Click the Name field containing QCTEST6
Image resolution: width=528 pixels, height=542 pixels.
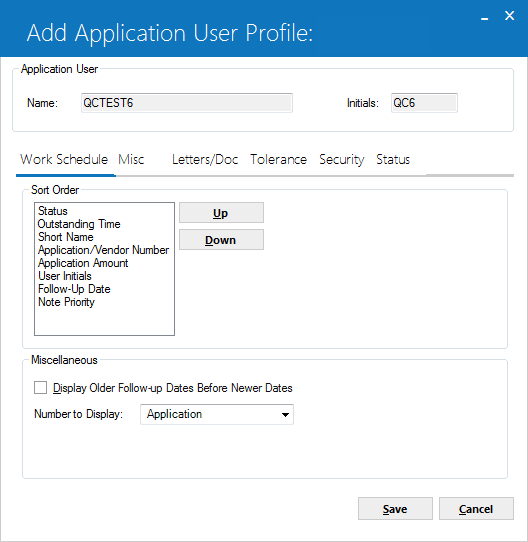pos(187,103)
